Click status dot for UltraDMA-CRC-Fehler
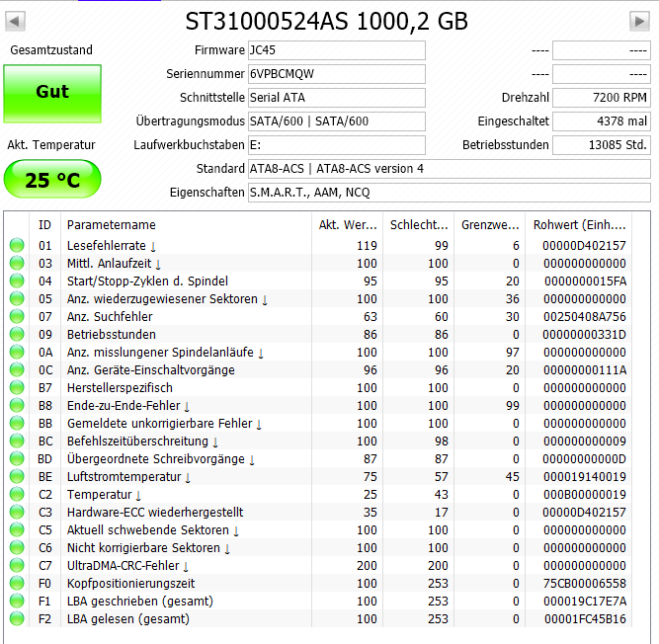 [x=17, y=565]
